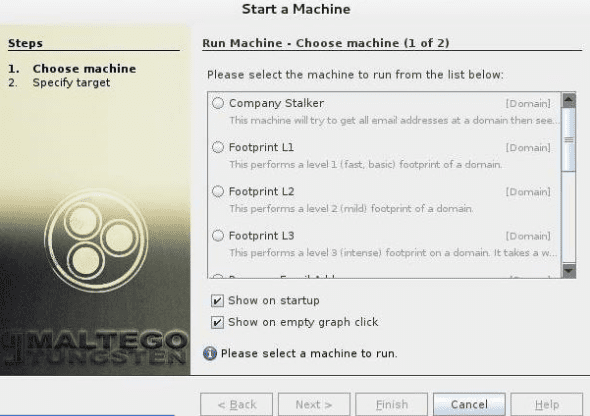Click the machine list scroll up arrow
The image size is (590, 416).
pos(569,100)
